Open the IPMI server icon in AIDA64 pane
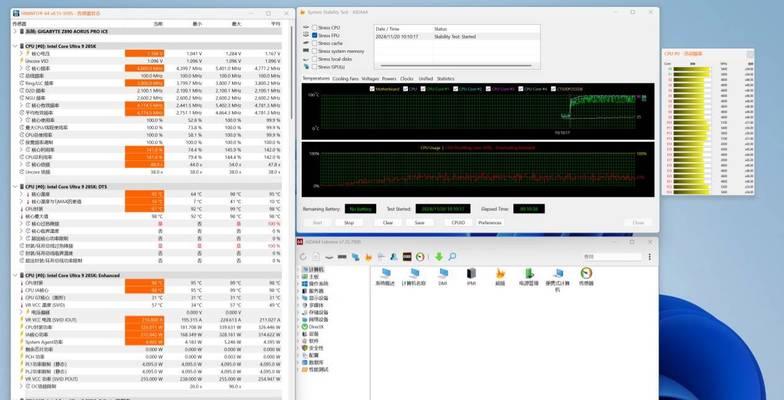 tap(471, 276)
